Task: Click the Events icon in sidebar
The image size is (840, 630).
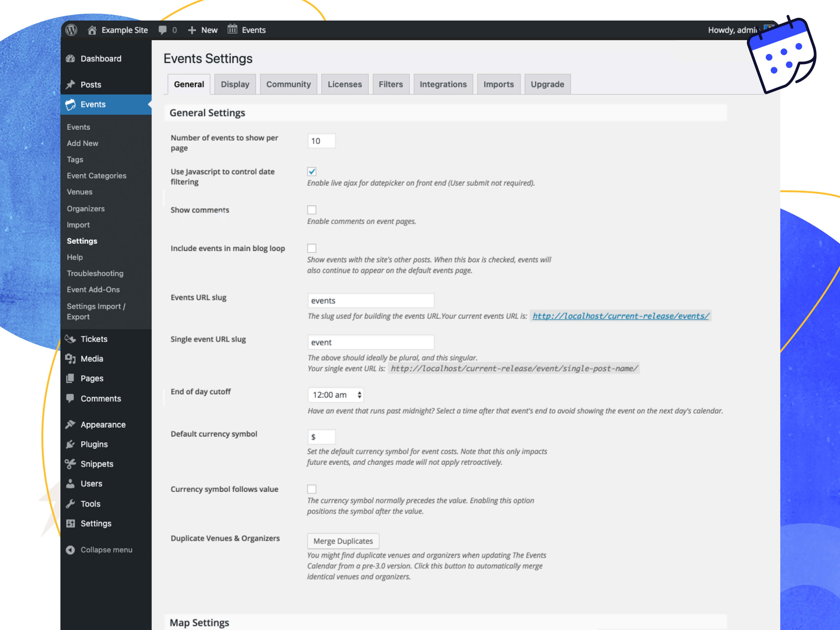Action: coord(72,104)
